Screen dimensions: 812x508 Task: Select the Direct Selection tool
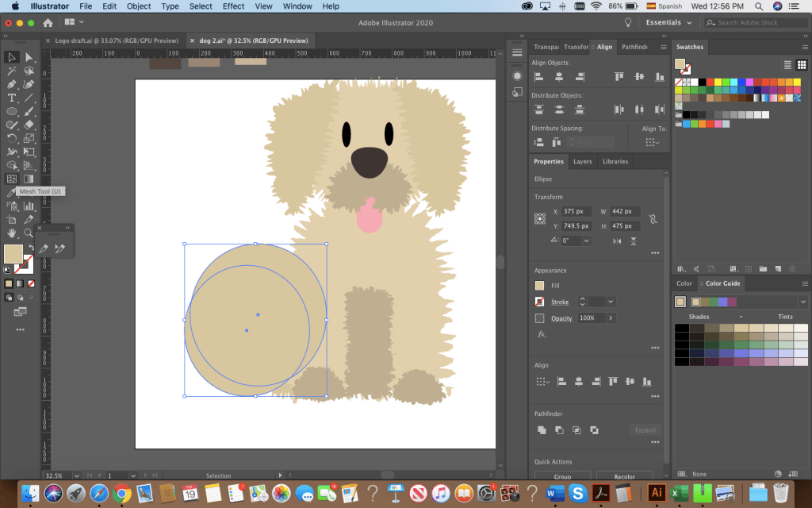click(29, 57)
